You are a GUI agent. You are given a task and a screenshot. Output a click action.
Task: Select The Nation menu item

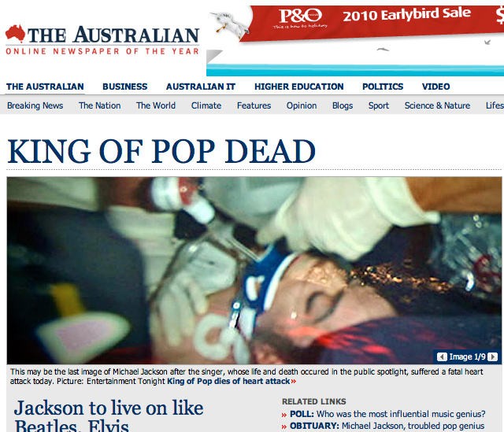(x=100, y=105)
